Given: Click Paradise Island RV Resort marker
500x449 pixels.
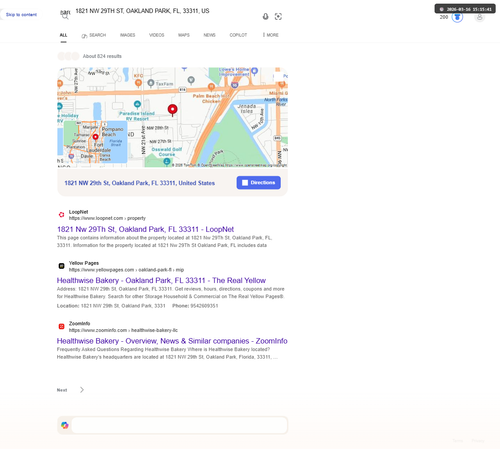Looking at the screenshot, I should pyautogui.click(x=137, y=104).
